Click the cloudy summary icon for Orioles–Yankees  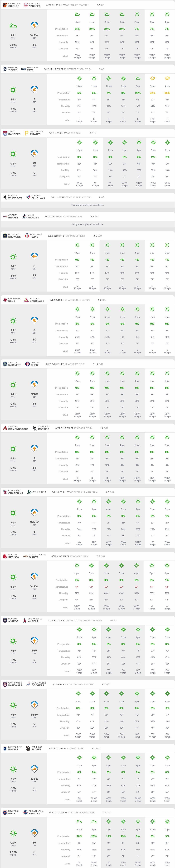13,26
